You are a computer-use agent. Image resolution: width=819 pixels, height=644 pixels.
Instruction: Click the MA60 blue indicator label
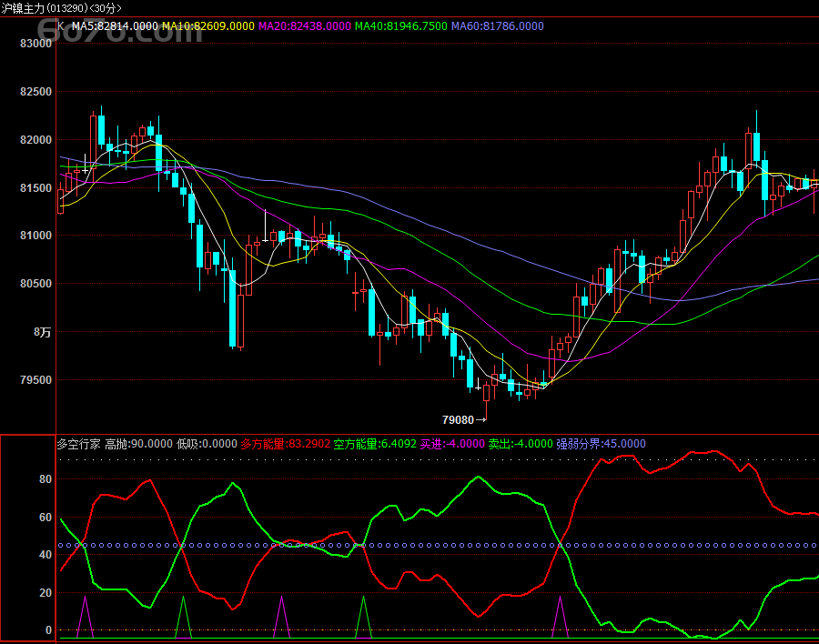point(497,26)
